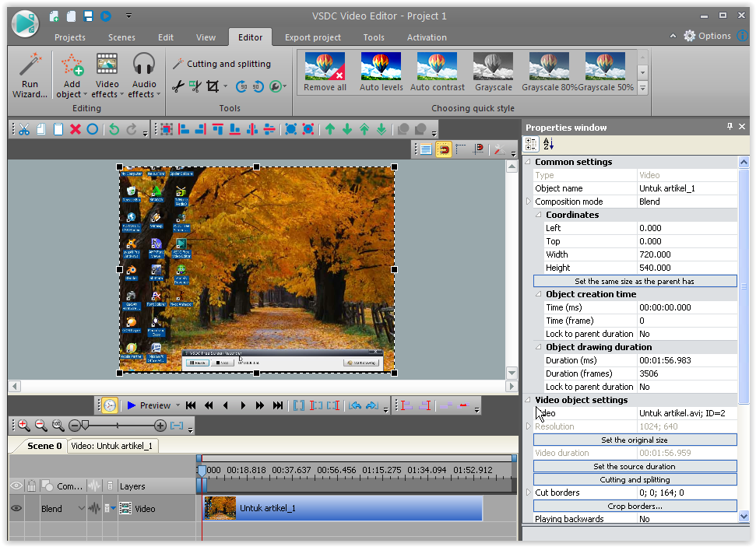
Task: Click Set the original size button
Action: coord(635,440)
